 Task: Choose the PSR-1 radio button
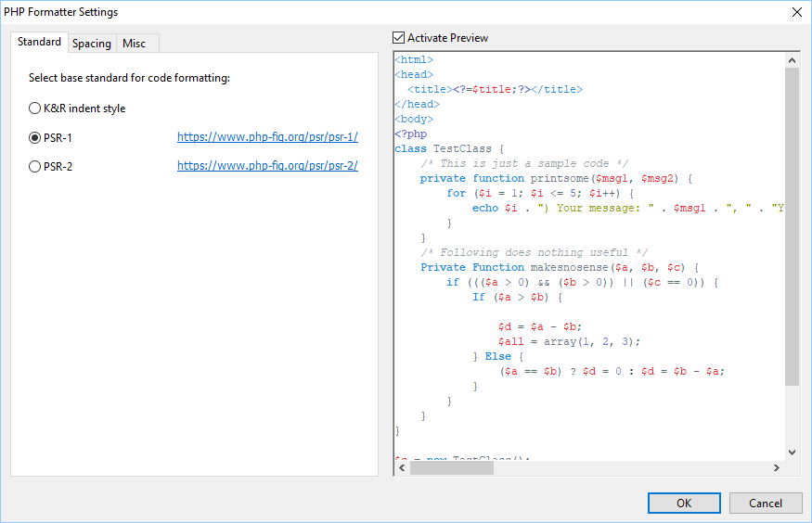(35, 137)
